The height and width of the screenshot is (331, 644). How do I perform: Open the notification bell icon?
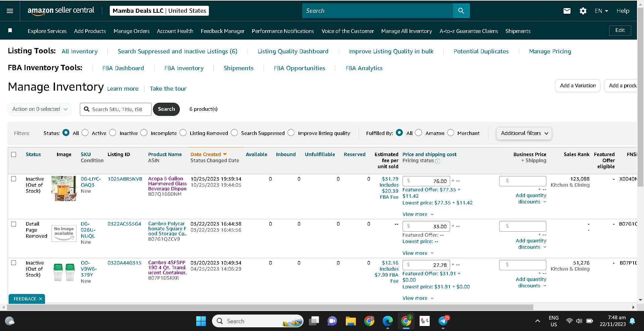[x=632, y=321]
